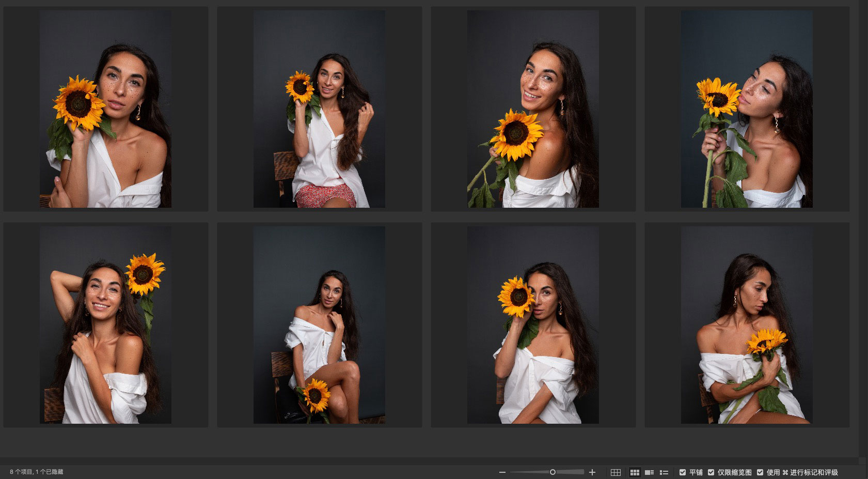Click the lock thumbnail grid icon
Viewport: 868px width, 479px height.
point(616,472)
